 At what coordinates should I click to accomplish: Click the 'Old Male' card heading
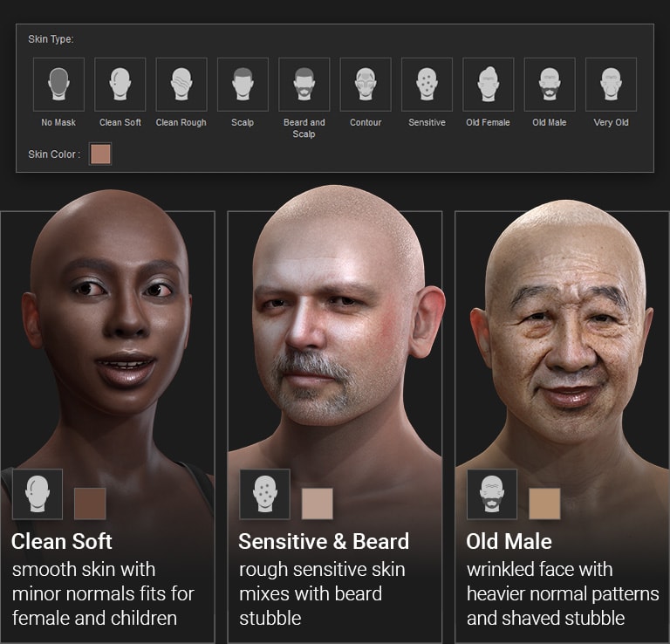click(509, 541)
